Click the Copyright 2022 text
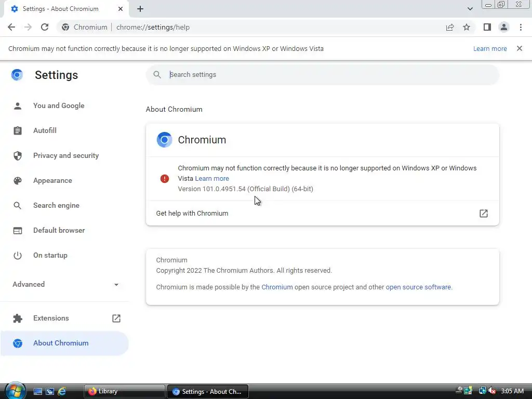This screenshot has width=532, height=399. [244, 270]
